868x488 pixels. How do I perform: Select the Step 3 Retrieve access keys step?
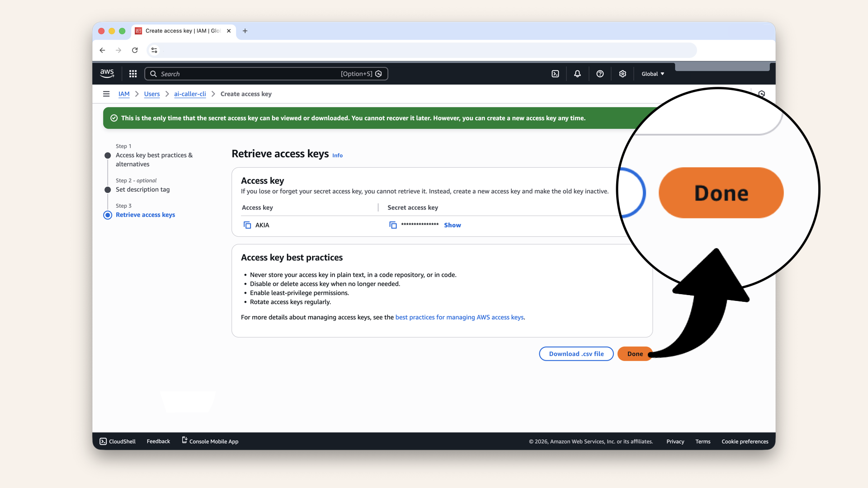tap(145, 215)
